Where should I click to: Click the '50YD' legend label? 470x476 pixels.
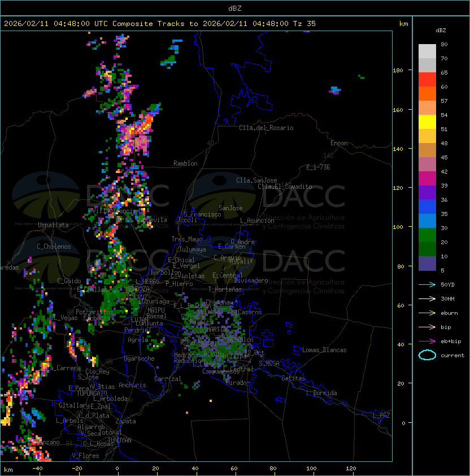tap(447, 284)
